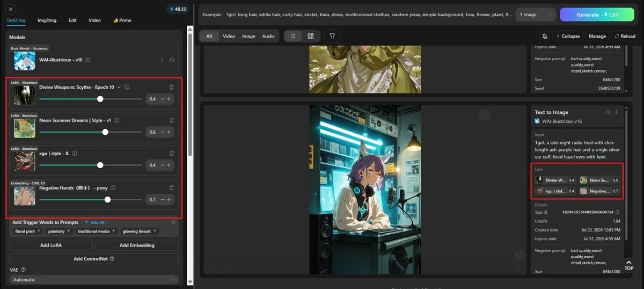The height and width of the screenshot is (289, 644).
Task: Open info for Neon Summer Dreams LoRA
Action: coord(116,120)
